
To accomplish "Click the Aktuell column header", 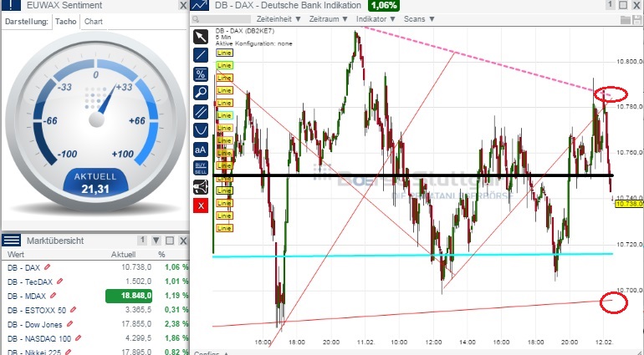I will (123, 255).
